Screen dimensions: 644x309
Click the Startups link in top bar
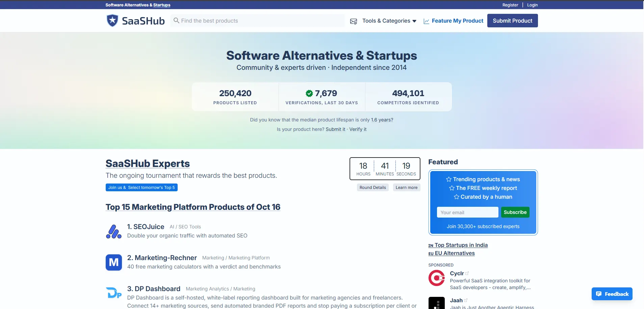coord(162,5)
